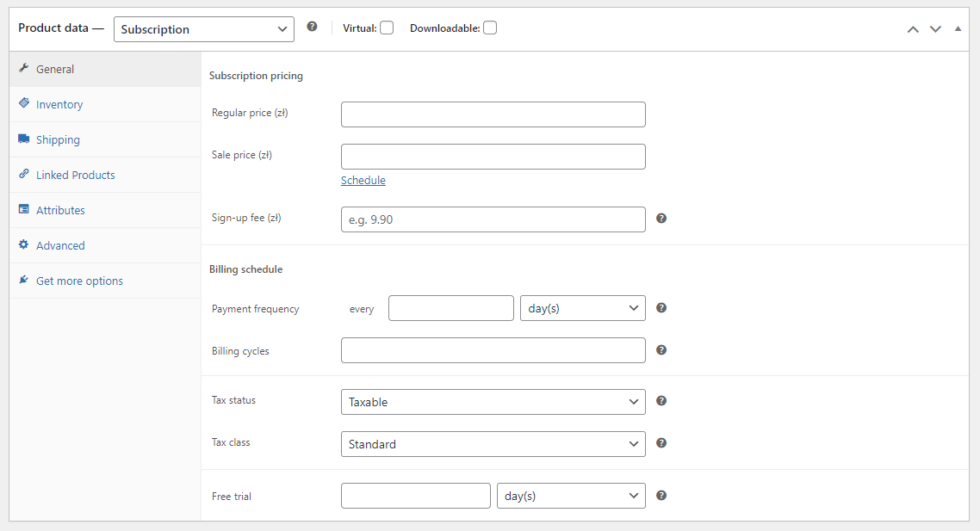Switch to the Inventory tab
Image resolution: width=980 pixels, height=531 pixels.
(x=105, y=104)
